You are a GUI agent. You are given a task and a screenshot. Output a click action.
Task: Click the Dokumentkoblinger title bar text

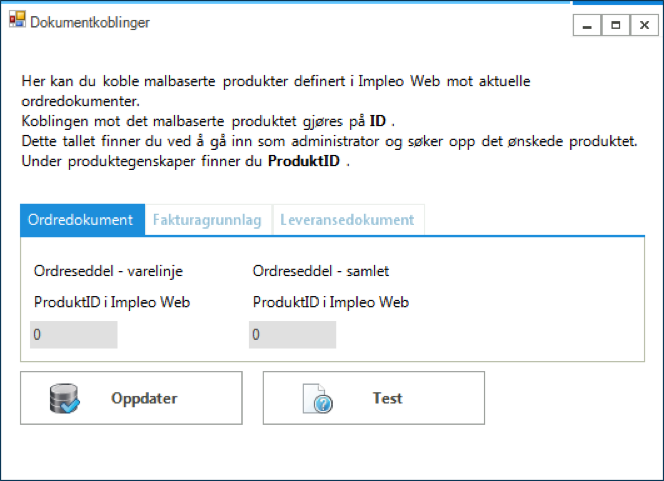tap(92, 21)
